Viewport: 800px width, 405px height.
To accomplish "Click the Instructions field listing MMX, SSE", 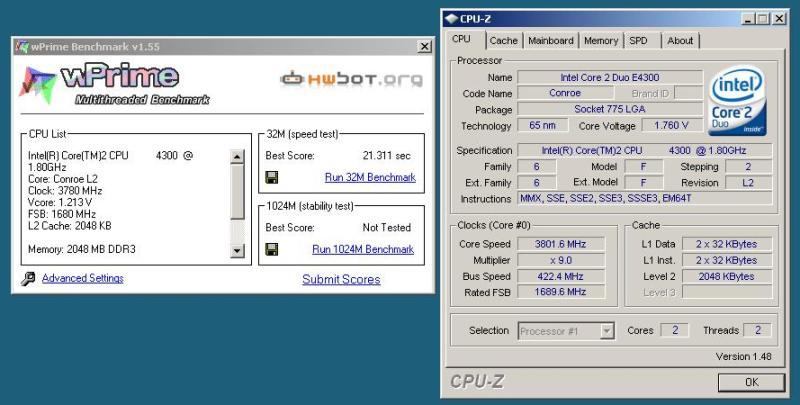I will (x=645, y=198).
